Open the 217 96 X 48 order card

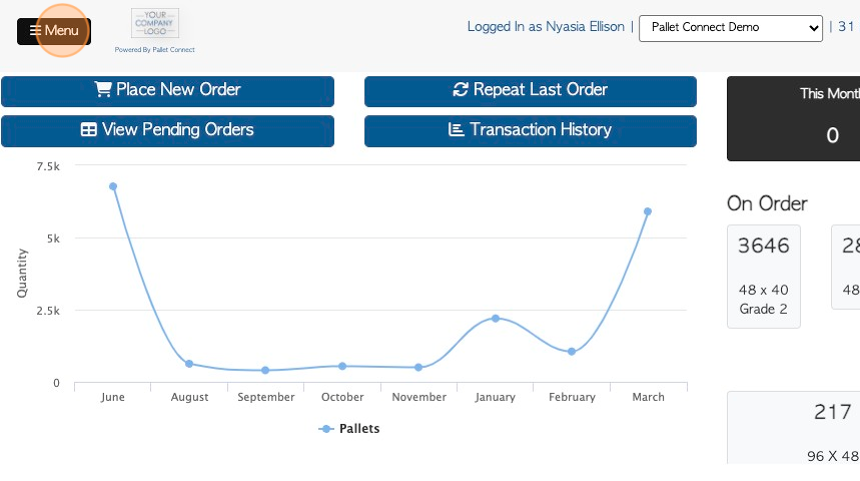click(x=794, y=428)
